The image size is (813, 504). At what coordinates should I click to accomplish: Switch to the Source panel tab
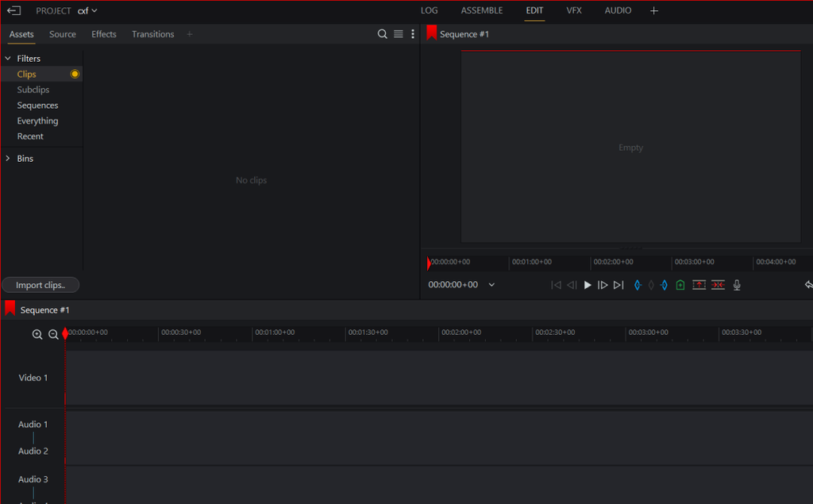62,34
